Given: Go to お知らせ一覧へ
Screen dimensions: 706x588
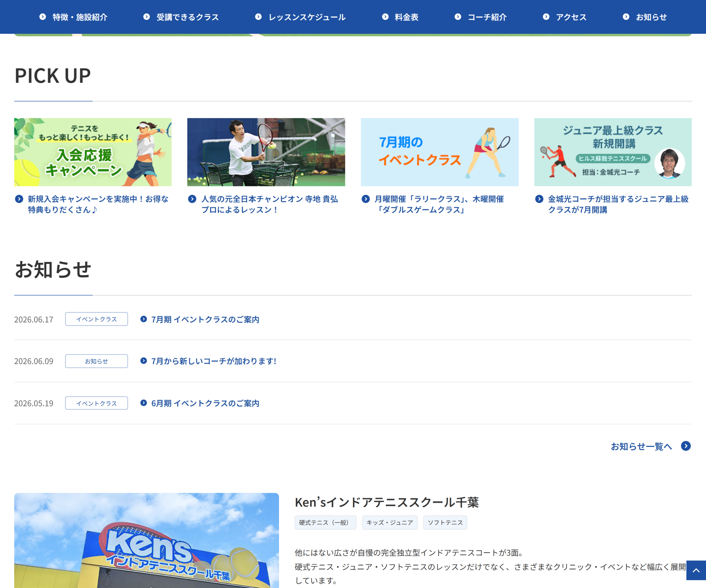Looking at the screenshot, I should point(641,447).
